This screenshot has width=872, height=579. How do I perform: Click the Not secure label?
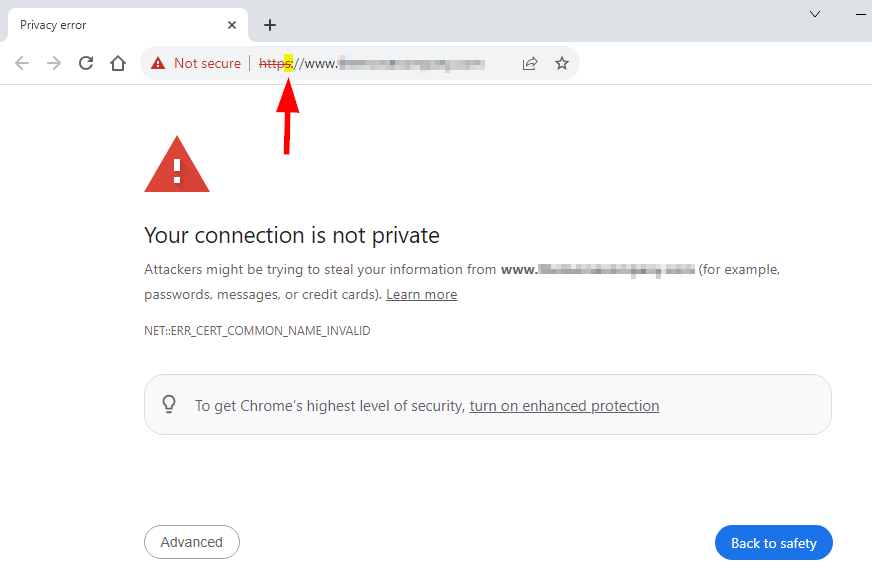click(207, 63)
